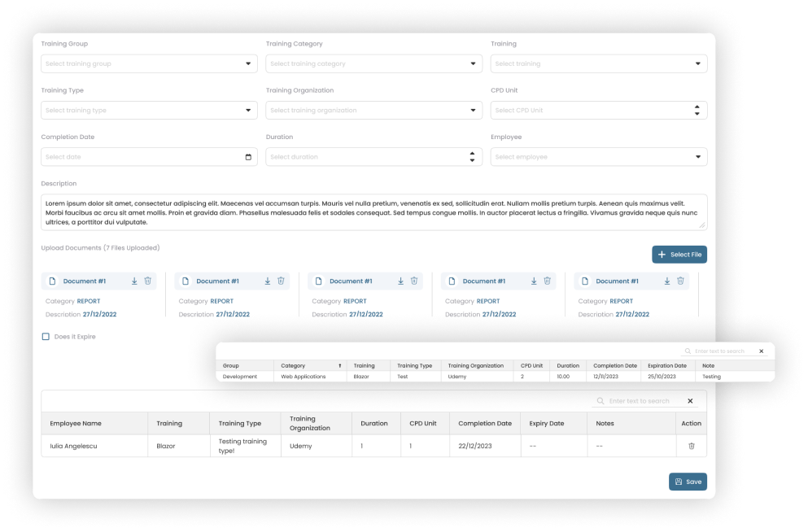Delete Iulia Angelescu training row

tap(692, 446)
